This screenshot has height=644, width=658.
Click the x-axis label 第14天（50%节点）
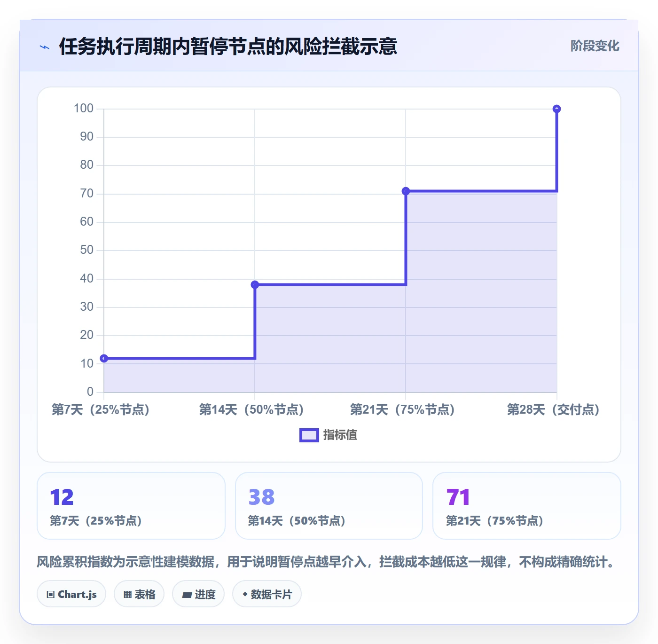point(251,409)
